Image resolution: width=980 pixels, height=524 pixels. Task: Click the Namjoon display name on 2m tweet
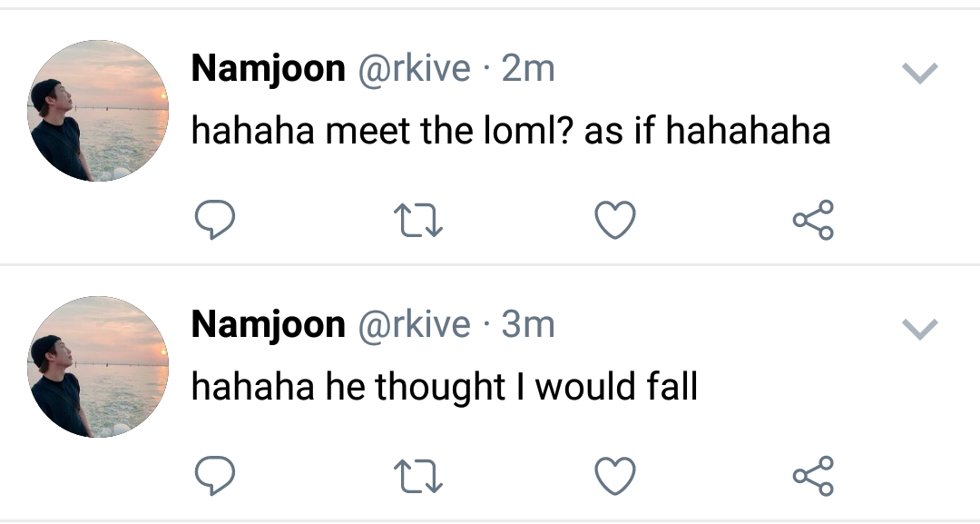point(268,69)
